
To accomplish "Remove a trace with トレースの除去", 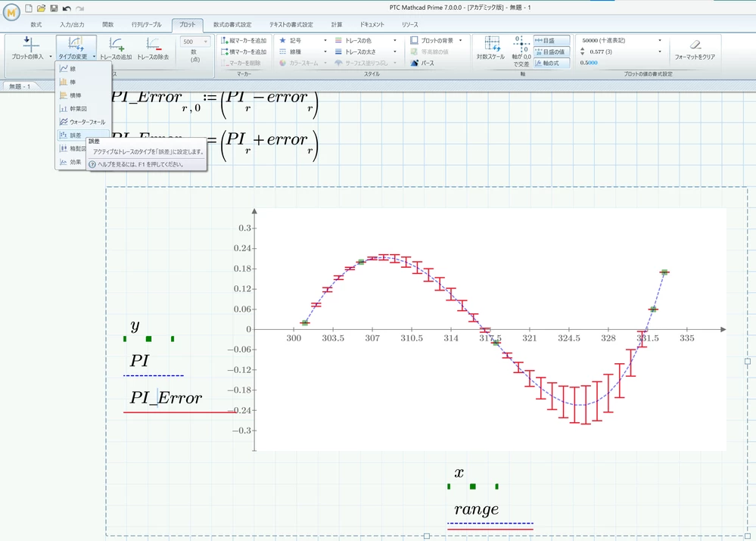I will point(153,48).
